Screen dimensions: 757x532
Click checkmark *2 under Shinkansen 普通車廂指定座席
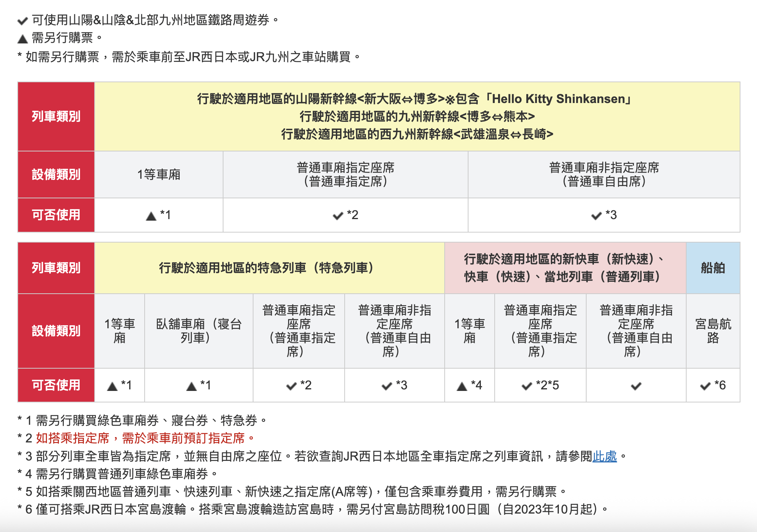tap(338, 216)
